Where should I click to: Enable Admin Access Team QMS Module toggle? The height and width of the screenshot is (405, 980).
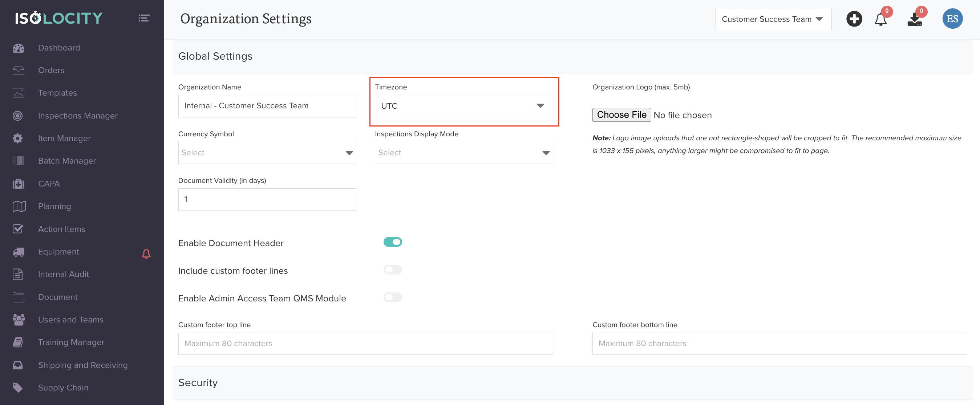pyautogui.click(x=393, y=297)
